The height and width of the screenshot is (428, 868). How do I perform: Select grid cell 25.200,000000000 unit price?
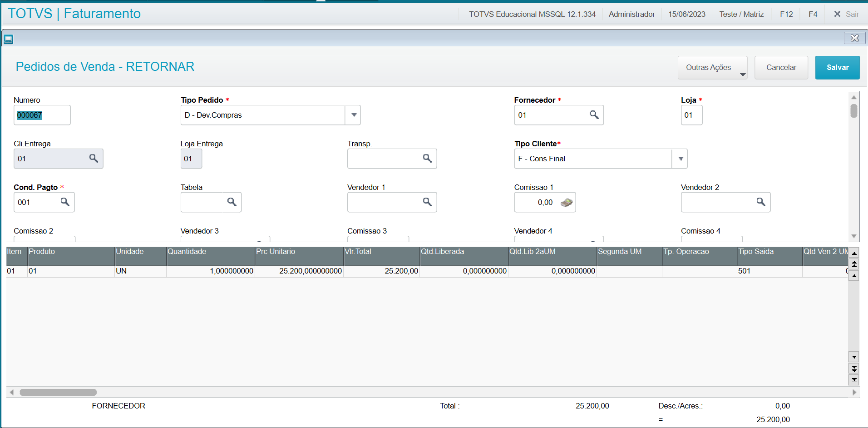[299, 271]
